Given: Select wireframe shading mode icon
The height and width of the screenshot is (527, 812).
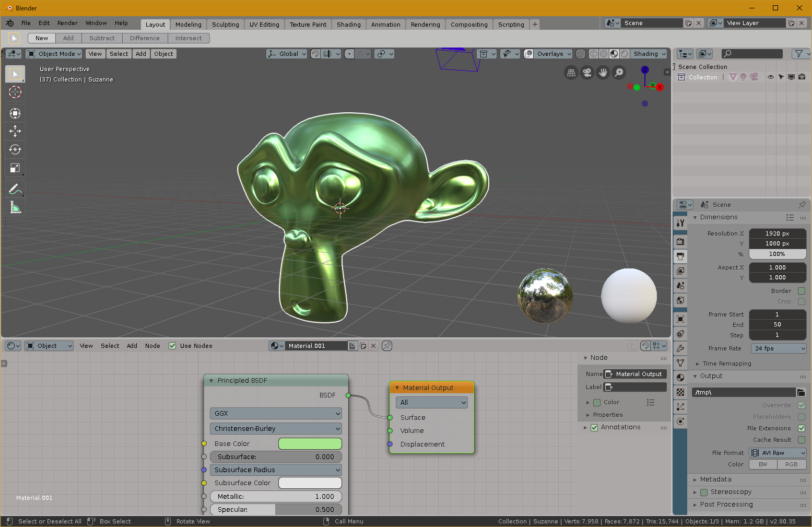Looking at the screenshot, I should (x=594, y=54).
